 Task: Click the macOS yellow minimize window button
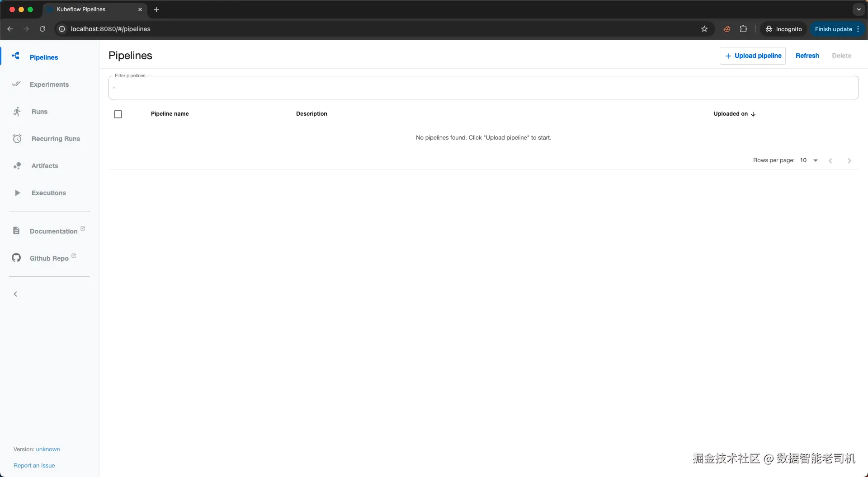(x=21, y=9)
